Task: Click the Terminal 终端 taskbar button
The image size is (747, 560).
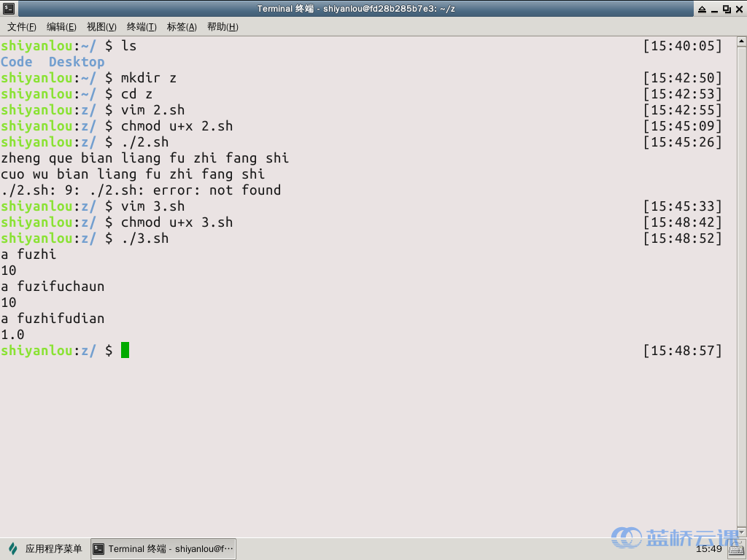Action: coord(163,549)
